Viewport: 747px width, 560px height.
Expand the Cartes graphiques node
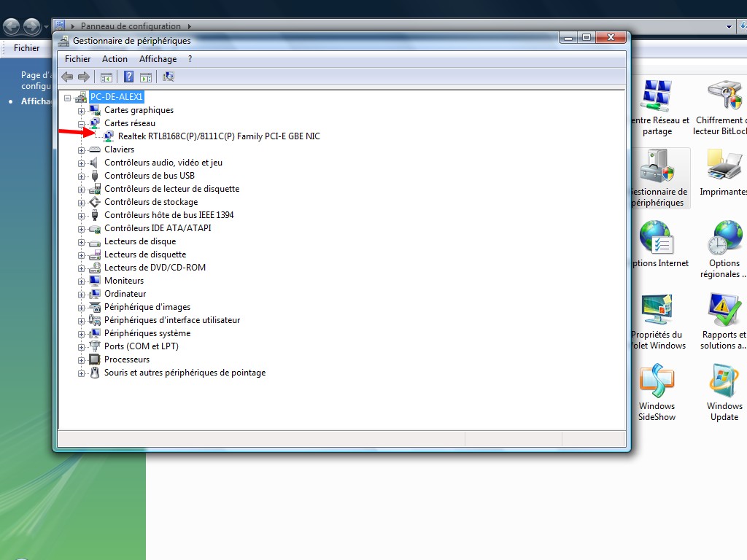tap(82, 110)
